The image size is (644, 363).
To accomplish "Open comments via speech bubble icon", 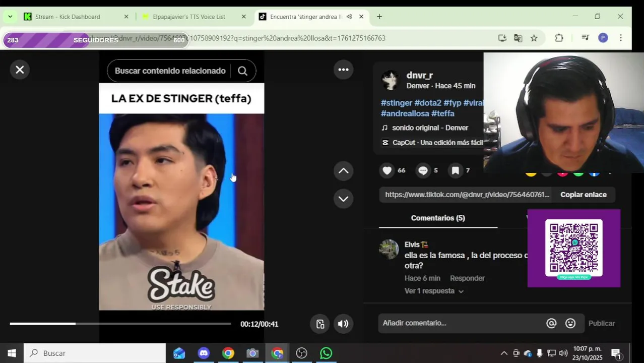I will (x=423, y=170).
